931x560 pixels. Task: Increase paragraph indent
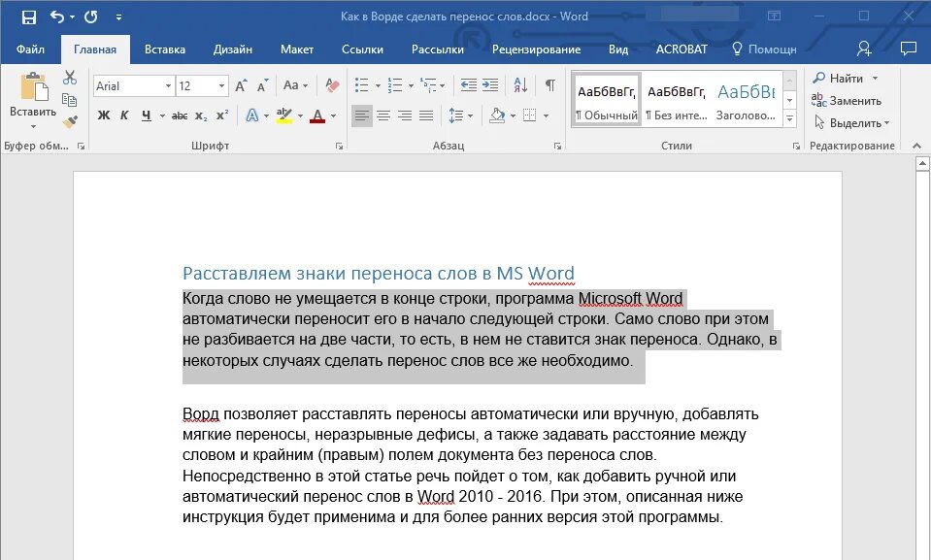click(490, 85)
